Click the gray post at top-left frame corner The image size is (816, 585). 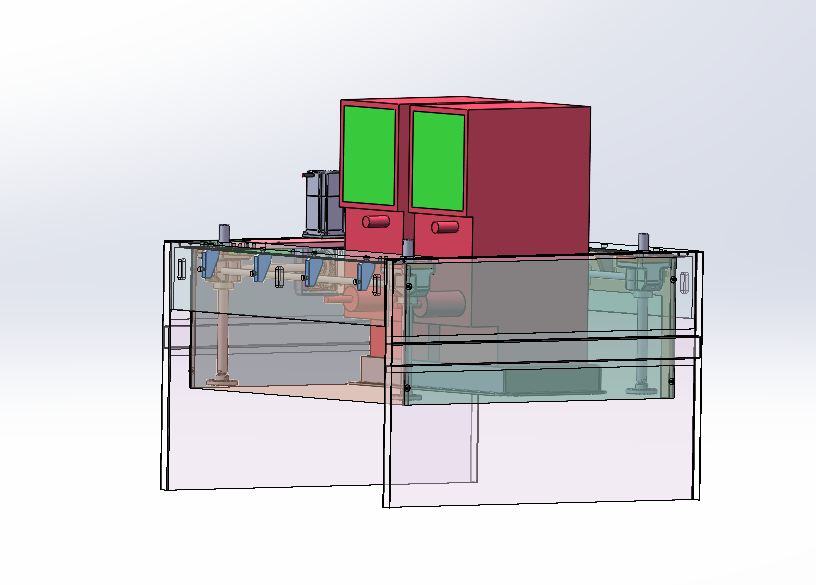pos(224,232)
